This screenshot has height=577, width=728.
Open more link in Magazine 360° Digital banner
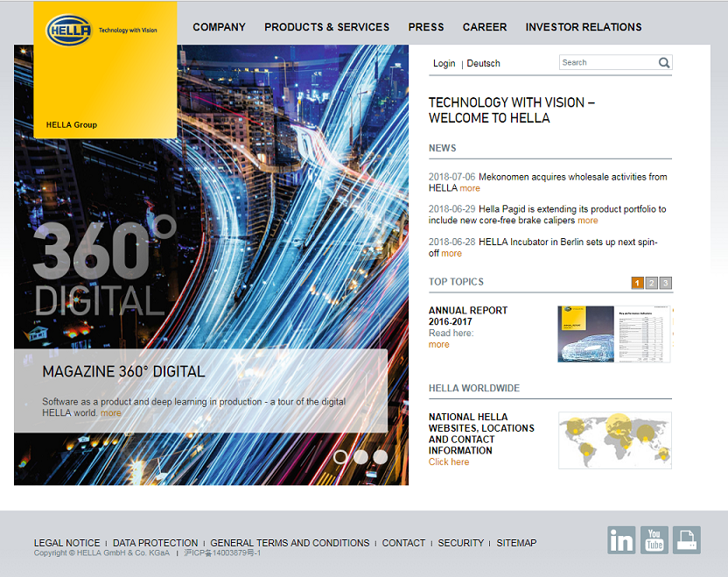[x=110, y=413]
